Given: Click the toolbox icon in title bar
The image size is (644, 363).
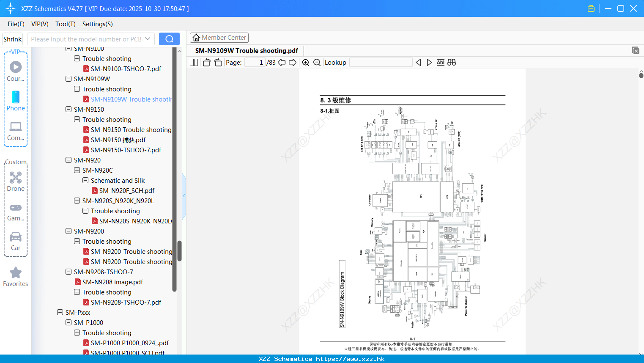Looking at the screenshot, I should (x=591, y=8).
